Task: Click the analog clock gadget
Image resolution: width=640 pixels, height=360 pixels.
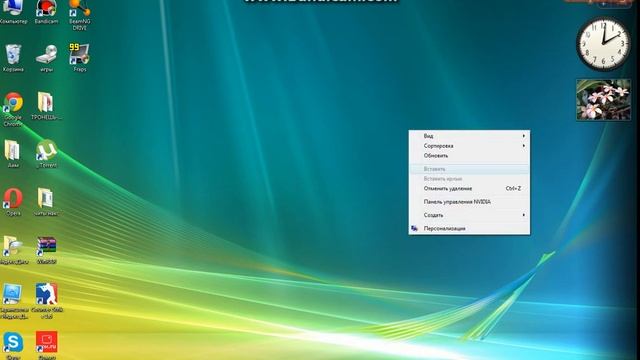Action: 603,44
